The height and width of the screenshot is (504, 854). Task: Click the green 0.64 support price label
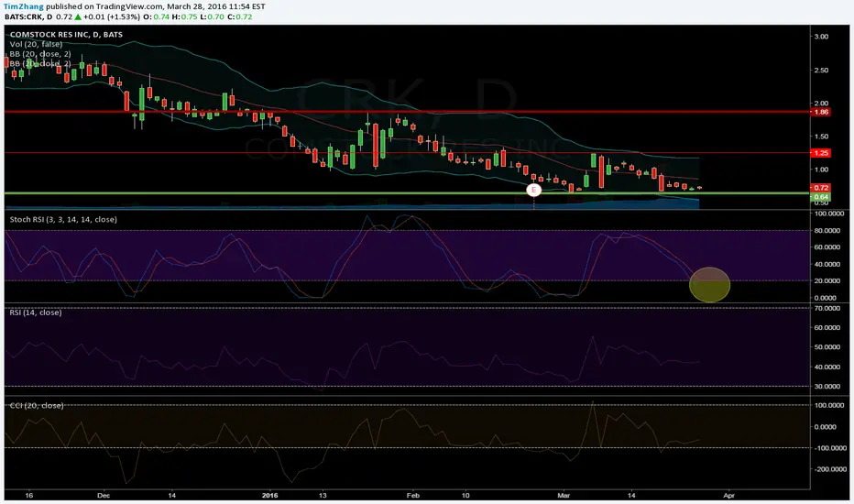click(821, 197)
